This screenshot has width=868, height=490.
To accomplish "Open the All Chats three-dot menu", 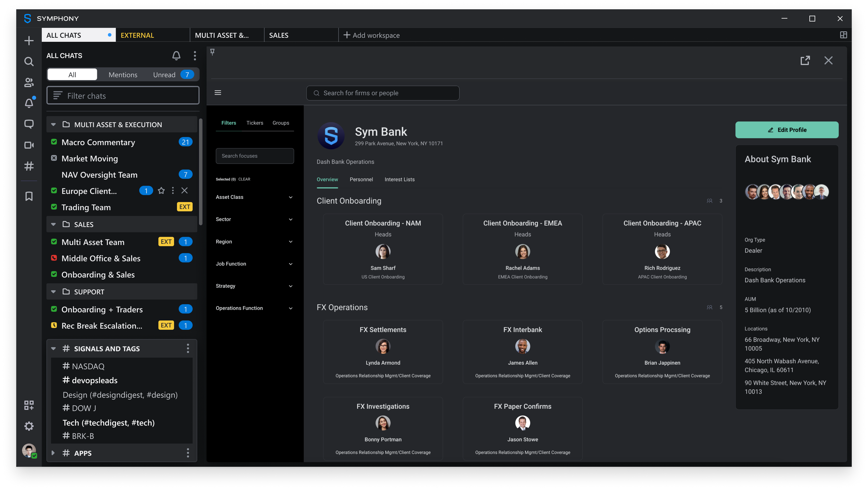I will tap(195, 56).
